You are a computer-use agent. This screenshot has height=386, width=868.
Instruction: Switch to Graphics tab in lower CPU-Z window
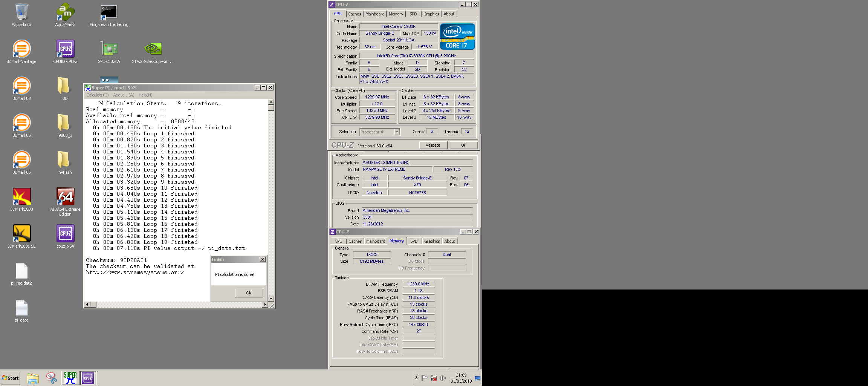pyautogui.click(x=432, y=241)
